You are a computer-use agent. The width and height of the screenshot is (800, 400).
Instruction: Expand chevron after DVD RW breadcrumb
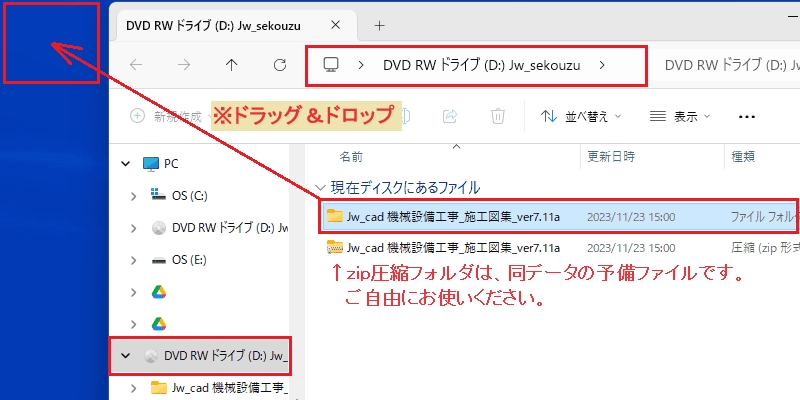pyautogui.click(x=603, y=65)
